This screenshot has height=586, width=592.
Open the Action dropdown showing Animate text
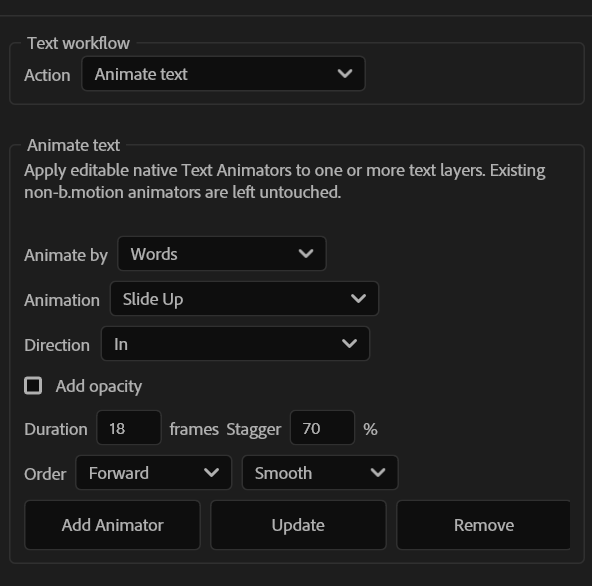[223, 74]
